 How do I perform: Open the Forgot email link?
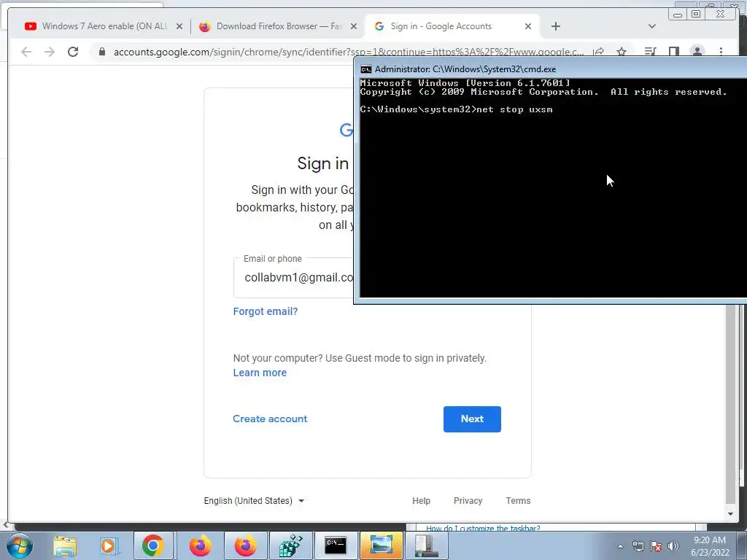coord(266,311)
